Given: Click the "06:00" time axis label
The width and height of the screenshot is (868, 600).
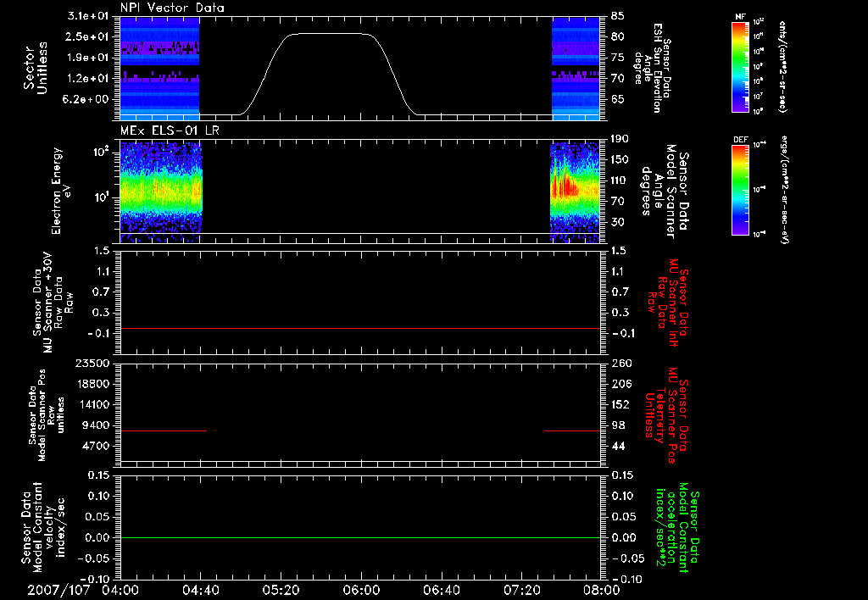Looking at the screenshot, I should tap(361, 590).
